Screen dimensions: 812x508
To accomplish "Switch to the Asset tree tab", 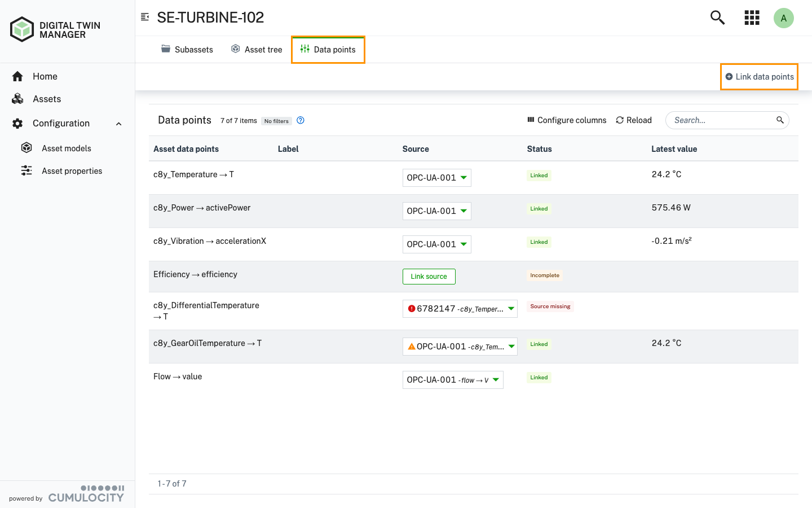I will (256, 49).
